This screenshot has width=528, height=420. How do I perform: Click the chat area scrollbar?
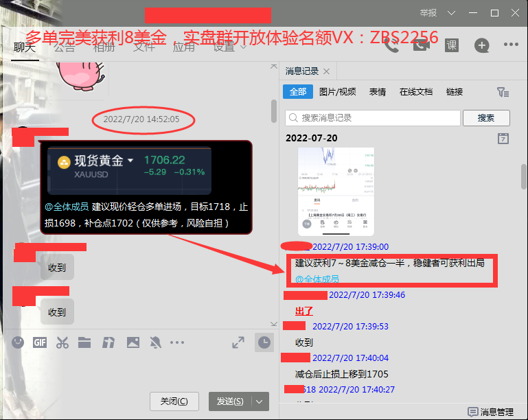274,111
